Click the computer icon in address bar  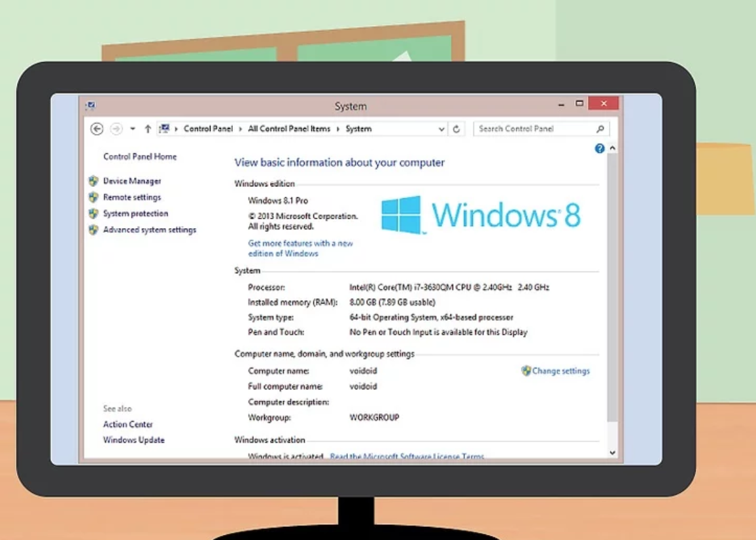[164, 128]
